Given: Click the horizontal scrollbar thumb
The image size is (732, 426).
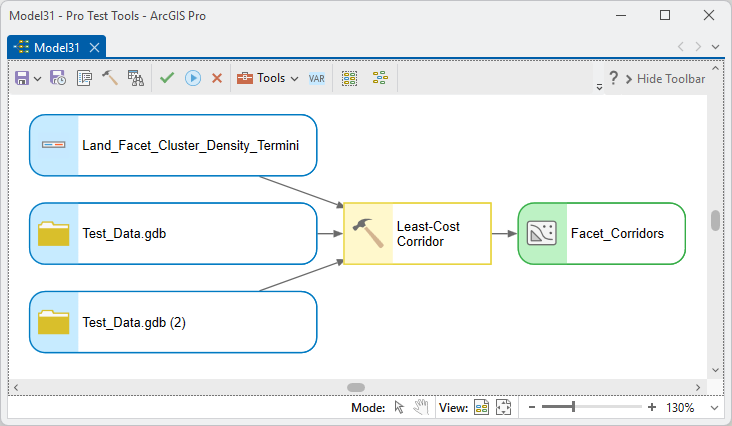Looking at the screenshot, I should click(x=356, y=387).
